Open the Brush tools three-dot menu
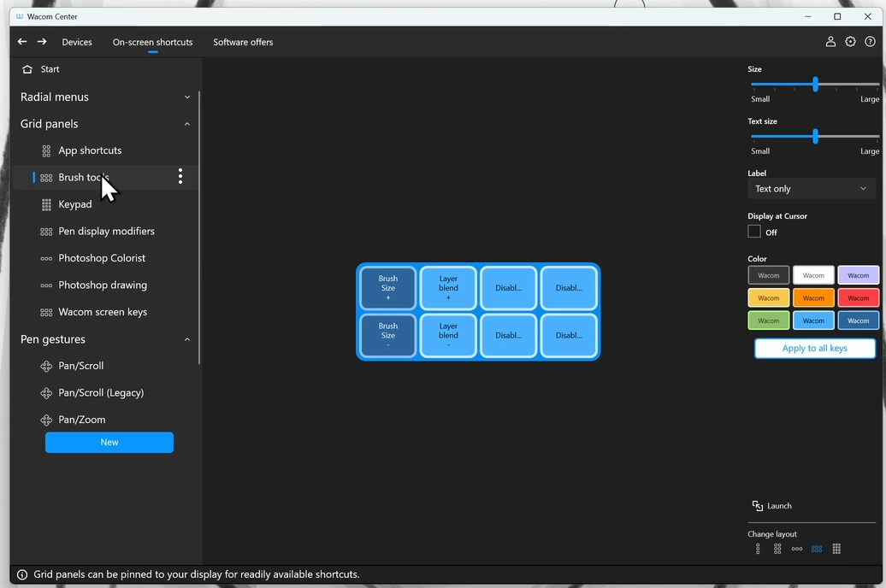 click(x=180, y=176)
